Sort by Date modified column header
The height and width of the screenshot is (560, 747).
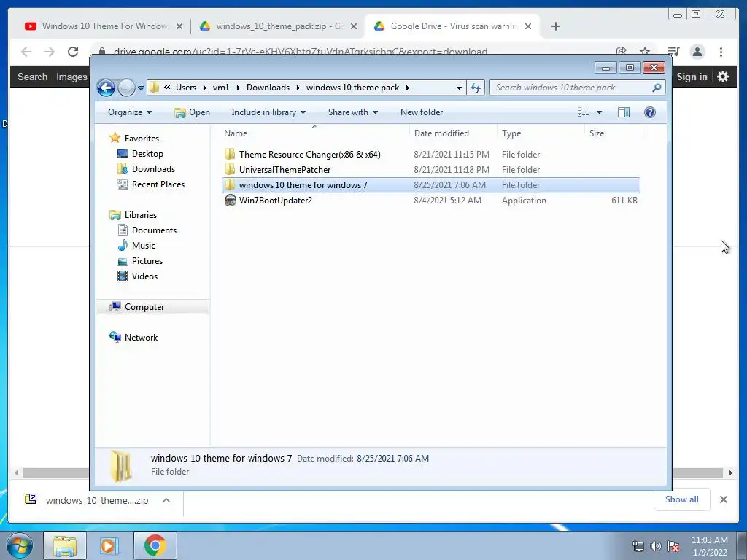coord(453,133)
